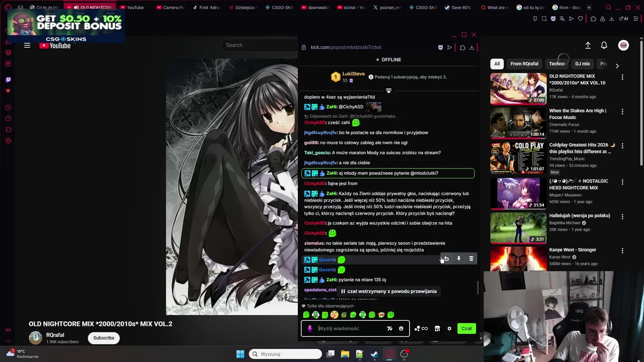
Task: Click the reply arrow on Qazard's message
Action: 446,259
